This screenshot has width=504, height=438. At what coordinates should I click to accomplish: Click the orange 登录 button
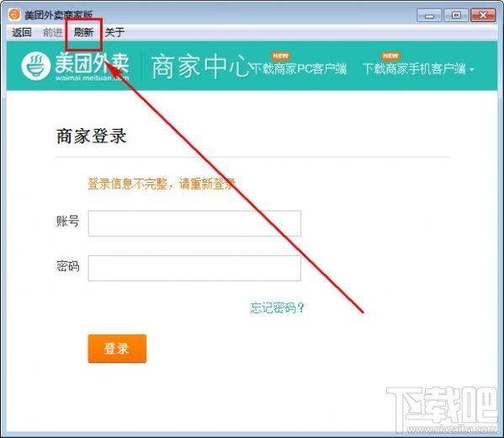pyautogui.click(x=117, y=349)
